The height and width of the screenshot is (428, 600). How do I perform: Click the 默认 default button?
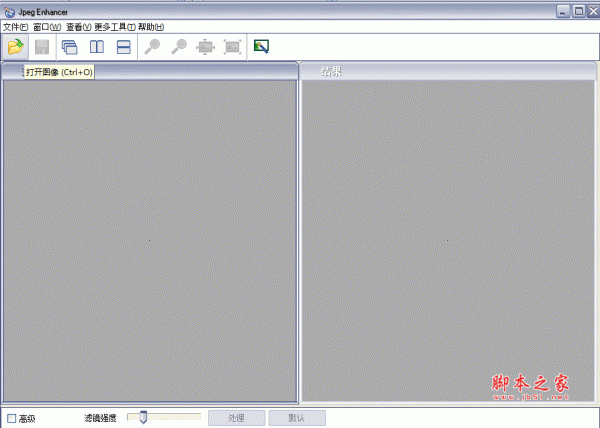coord(297,418)
